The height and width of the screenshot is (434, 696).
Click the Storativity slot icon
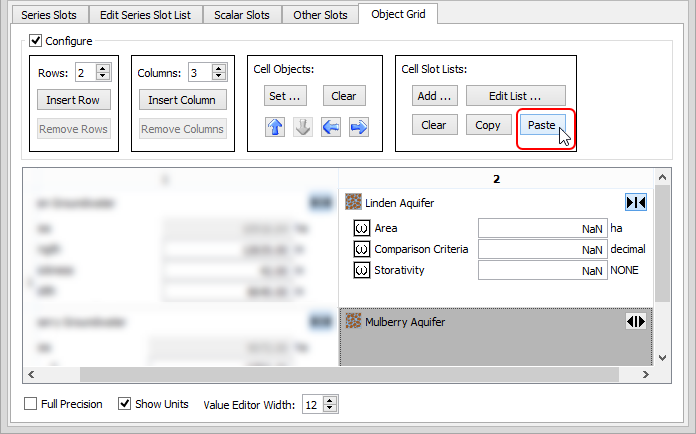pos(362,270)
